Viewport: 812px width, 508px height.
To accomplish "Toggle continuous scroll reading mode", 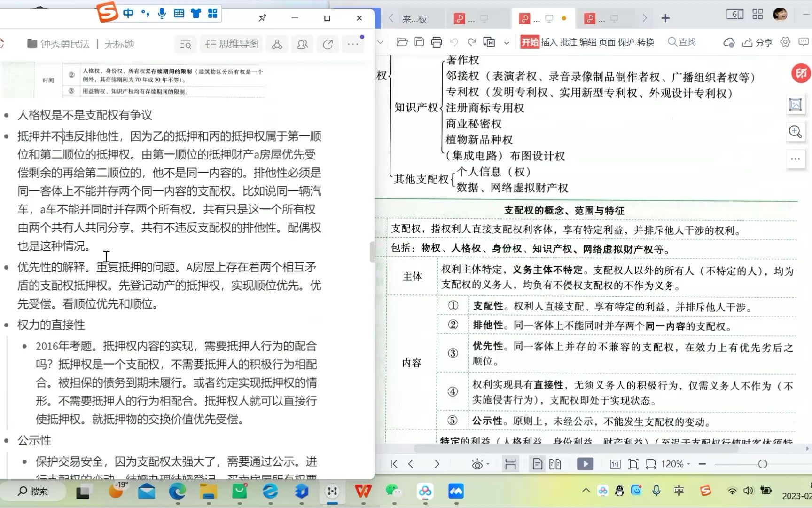I will tap(510, 464).
